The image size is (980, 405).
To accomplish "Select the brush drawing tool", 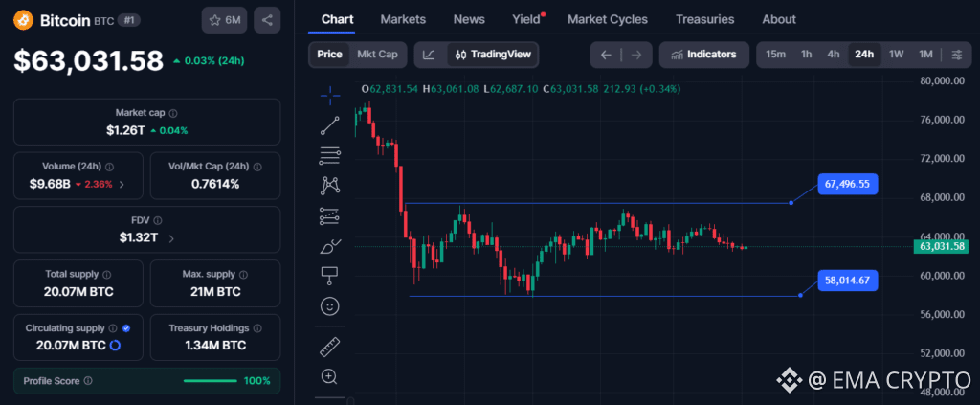I will pyautogui.click(x=330, y=246).
